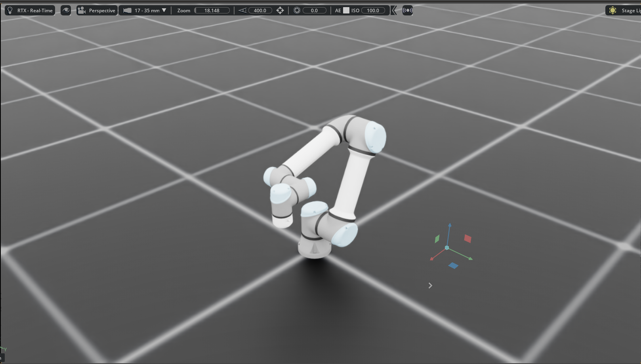Open the RTX - Real-Time renderer menu
641x364 pixels.
pos(34,11)
